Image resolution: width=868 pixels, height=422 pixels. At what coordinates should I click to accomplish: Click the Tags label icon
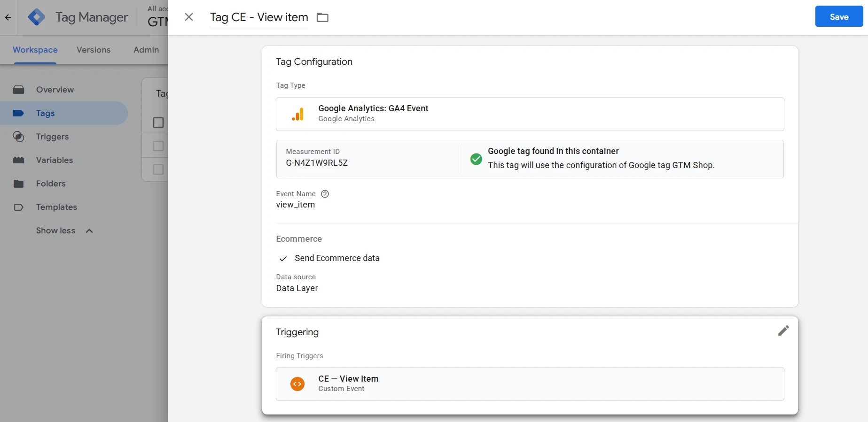click(18, 113)
